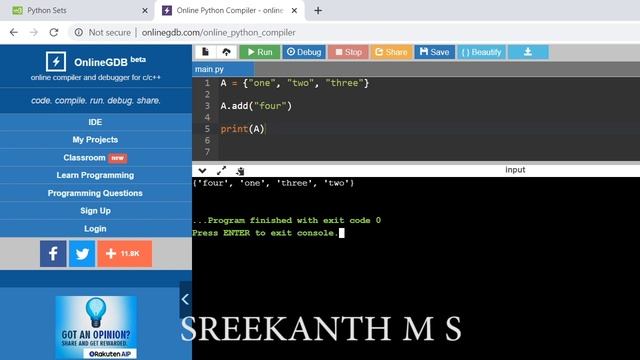
Task: Open the Rakuten opinion advertisement
Action: (96, 327)
